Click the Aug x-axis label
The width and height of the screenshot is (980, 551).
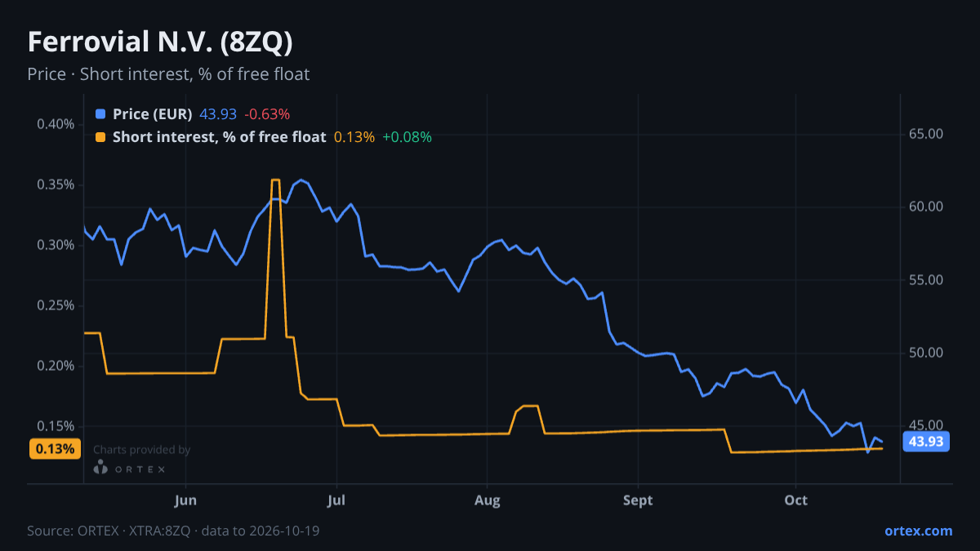487,500
